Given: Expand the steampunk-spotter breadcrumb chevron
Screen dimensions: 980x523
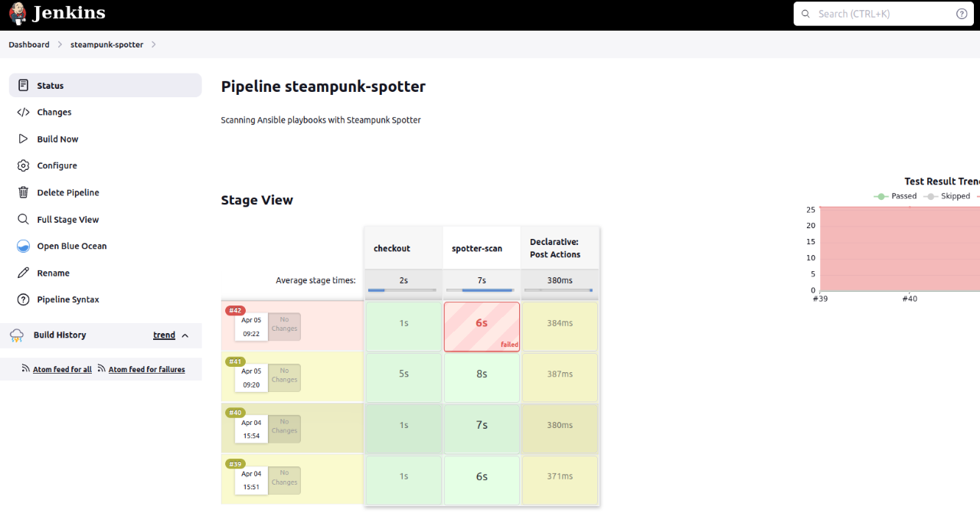Looking at the screenshot, I should [x=154, y=44].
